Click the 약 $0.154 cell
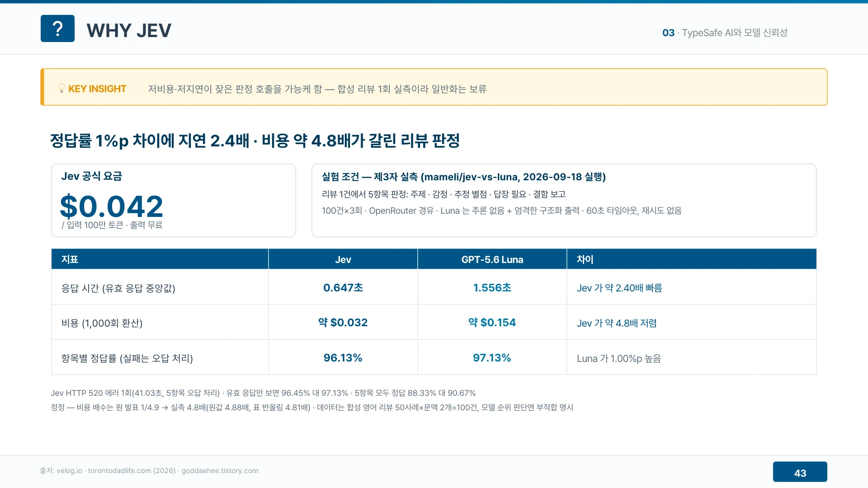 [492, 322]
